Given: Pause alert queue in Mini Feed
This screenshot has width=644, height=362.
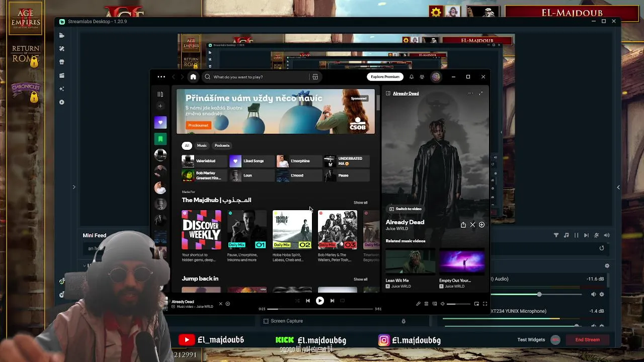Looking at the screenshot, I should coord(576,235).
